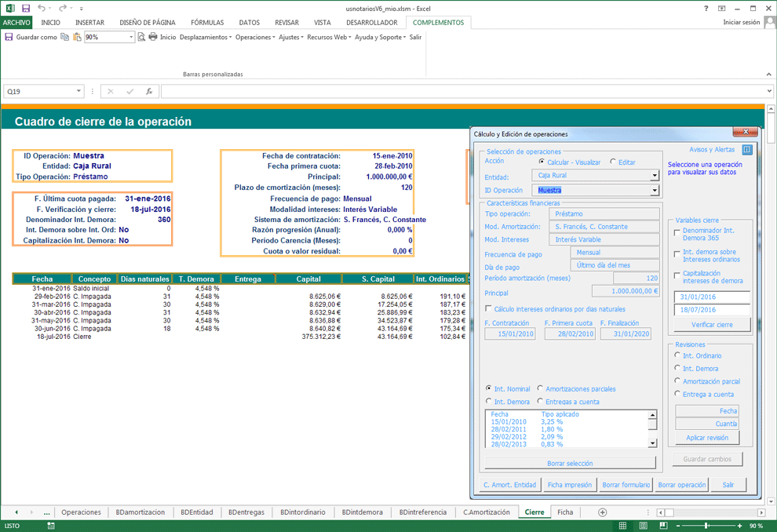777x532 pixels.
Task: Open the Name Box dropdown arrow
Action: click(78, 91)
